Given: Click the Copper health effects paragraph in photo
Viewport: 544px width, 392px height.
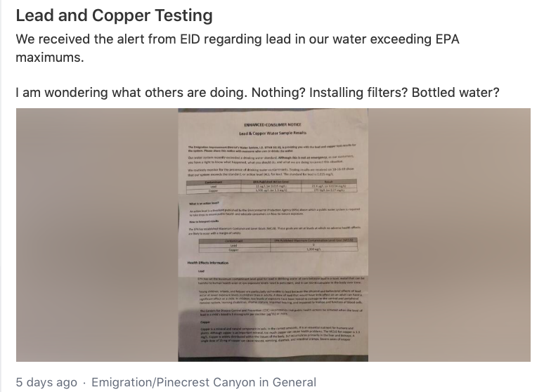Looking at the screenshot, I should tap(280, 332).
